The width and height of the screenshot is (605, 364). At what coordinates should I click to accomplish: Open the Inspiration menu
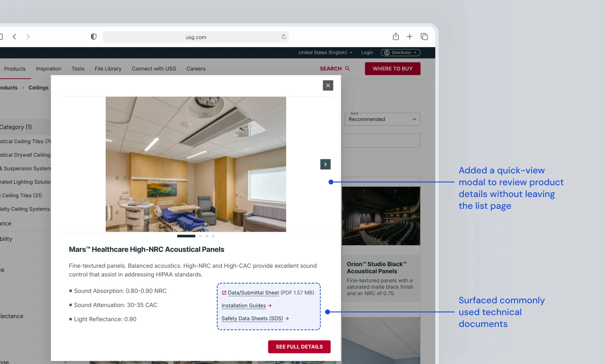[49, 69]
